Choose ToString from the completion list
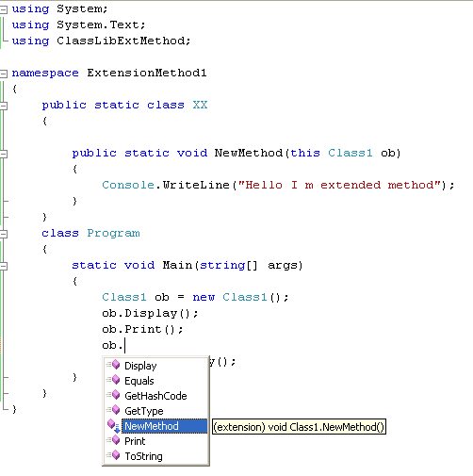Viewport: 473px width, 476px height. point(143,456)
